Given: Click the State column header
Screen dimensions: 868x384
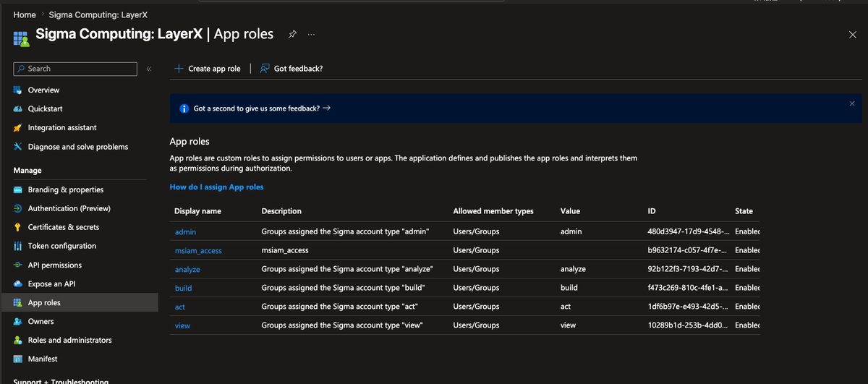Looking at the screenshot, I should pyautogui.click(x=744, y=211).
